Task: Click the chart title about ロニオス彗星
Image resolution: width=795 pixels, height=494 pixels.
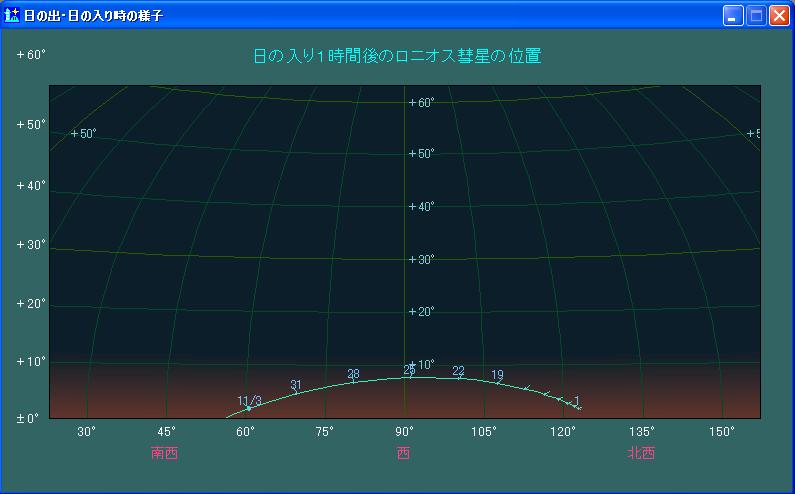Action: (x=397, y=56)
